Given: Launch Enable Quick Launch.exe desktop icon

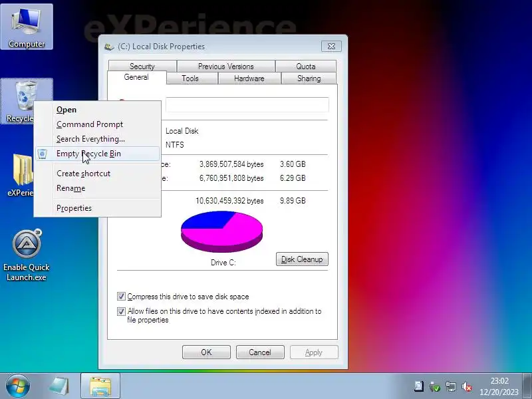Looking at the screenshot, I should coord(27,256).
